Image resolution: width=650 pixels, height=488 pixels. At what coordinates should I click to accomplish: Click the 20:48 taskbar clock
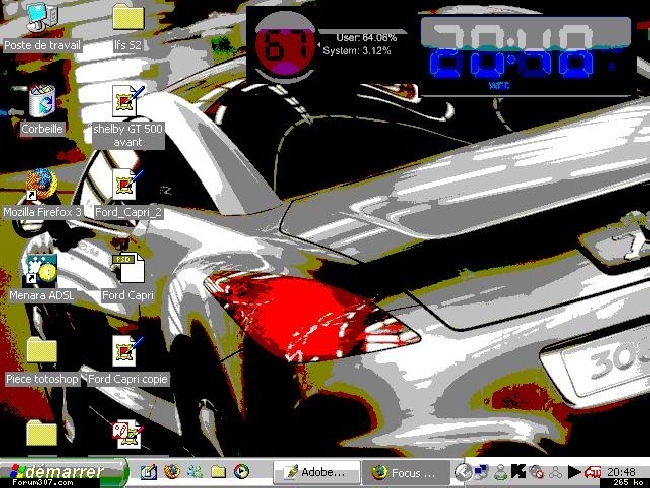pyautogui.click(x=621, y=472)
